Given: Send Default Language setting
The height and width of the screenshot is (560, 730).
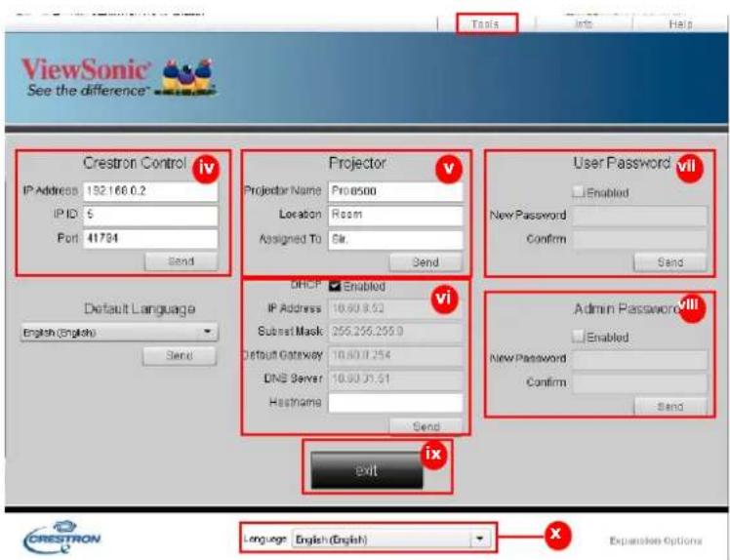Looking at the screenshot, I should (x=180, y=356).
